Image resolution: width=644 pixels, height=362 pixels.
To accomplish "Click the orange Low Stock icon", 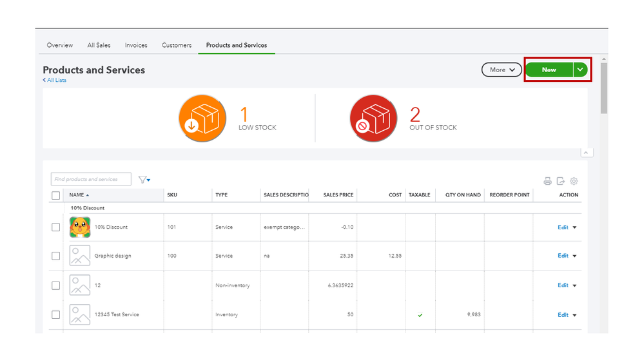I will (x=202, y=119).
